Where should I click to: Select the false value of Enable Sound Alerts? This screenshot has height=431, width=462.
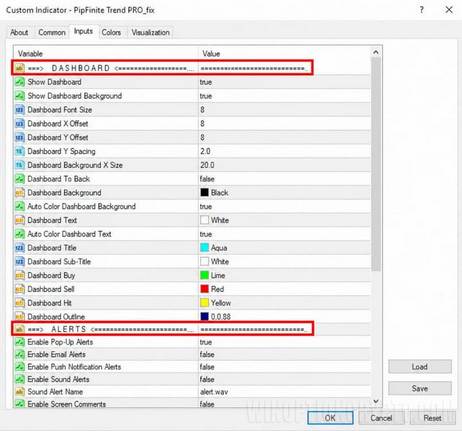click(x=207, y=379)
